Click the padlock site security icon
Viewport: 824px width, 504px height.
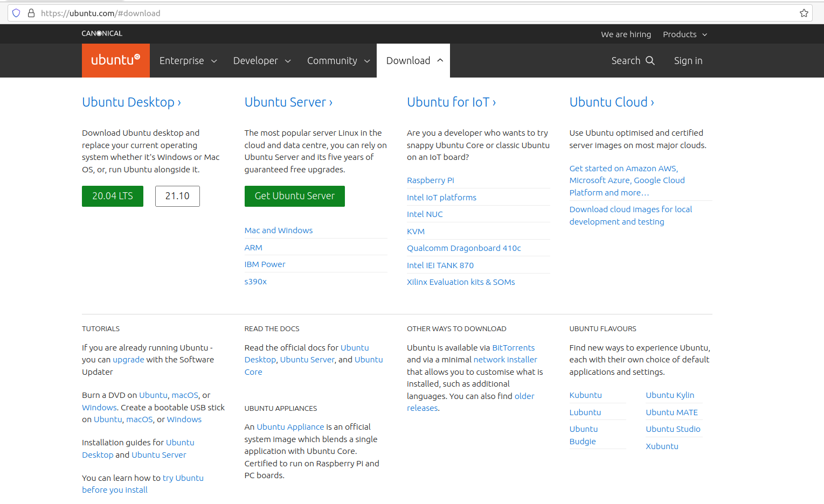[x=31, y=13]
